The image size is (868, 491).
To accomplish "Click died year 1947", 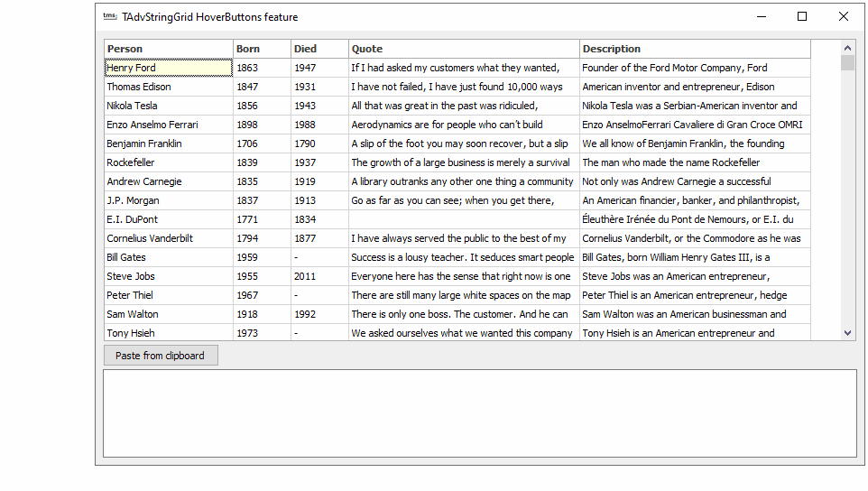I will tap(319, 68).
